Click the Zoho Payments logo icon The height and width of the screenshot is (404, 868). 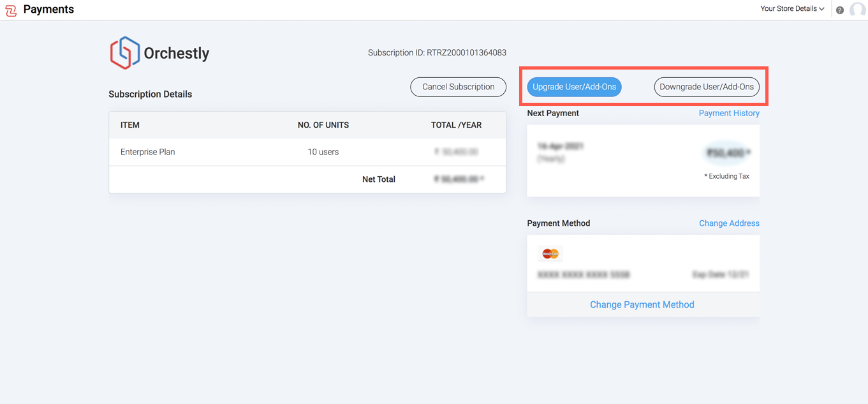11,10
